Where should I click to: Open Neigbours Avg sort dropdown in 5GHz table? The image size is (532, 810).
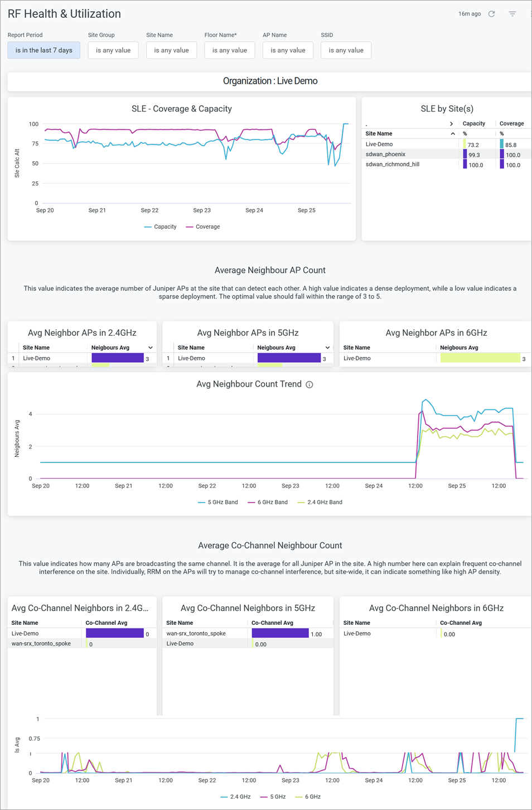pyautogui.click(x=327, y=348)
